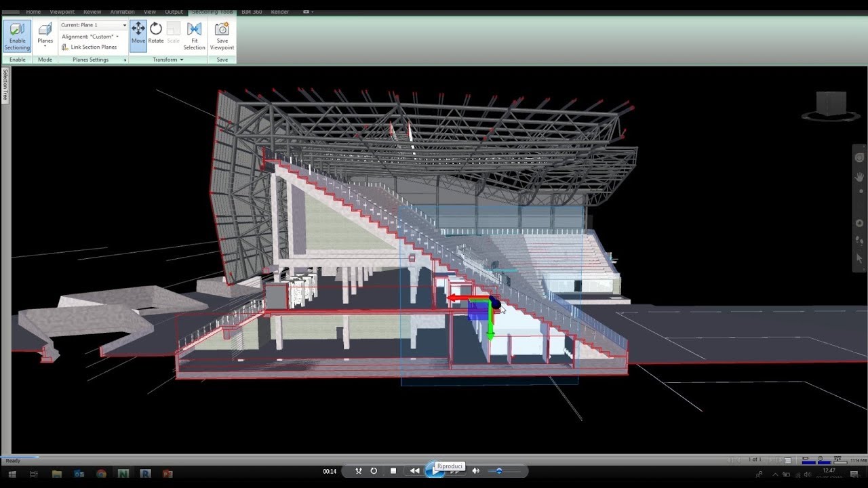The height and width of the screenshot is (488, 868).
Task: Adjust the player volume slider
Action: tap(504, 471)
